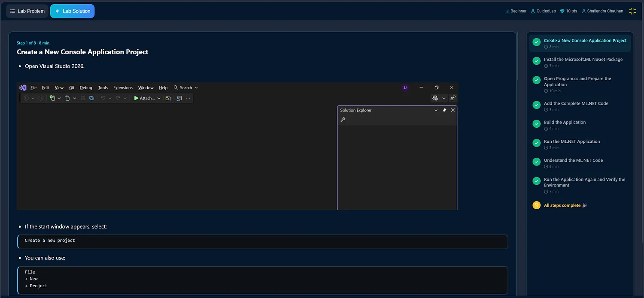Click the Open File toolbar icon
Screen dimensions: 644x298
tap(67, 98)
